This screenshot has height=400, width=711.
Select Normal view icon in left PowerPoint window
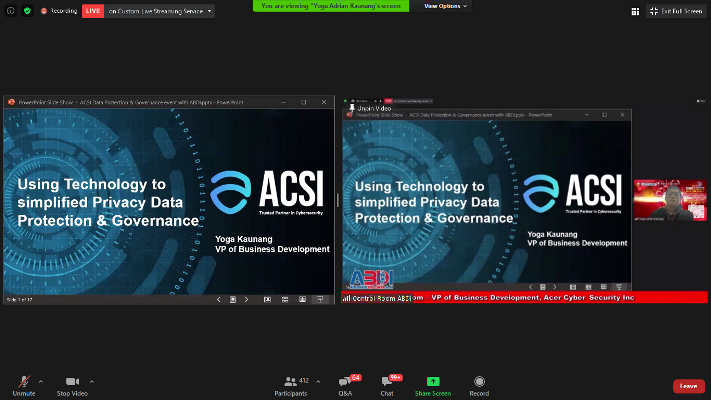pyautogui.click(x=267, y=299)
